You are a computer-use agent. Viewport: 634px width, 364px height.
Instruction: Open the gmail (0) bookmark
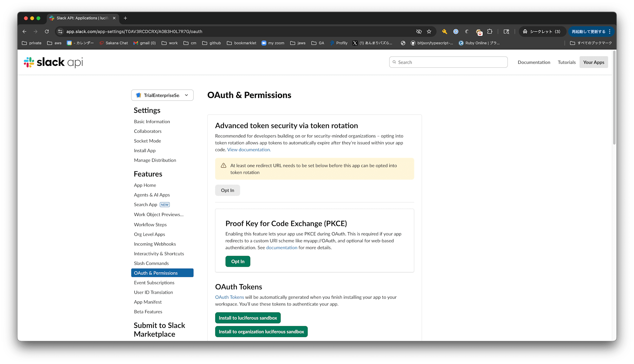145,43
